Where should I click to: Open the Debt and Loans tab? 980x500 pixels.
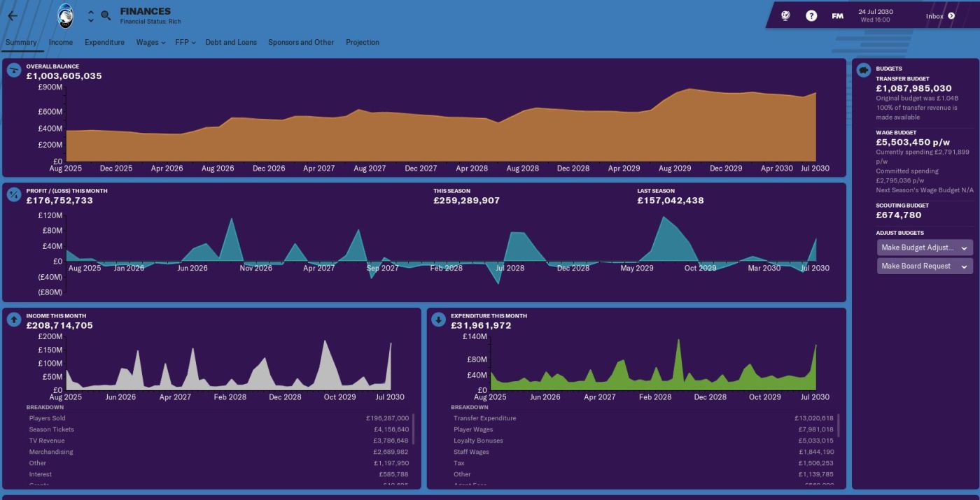click(231, 43)
